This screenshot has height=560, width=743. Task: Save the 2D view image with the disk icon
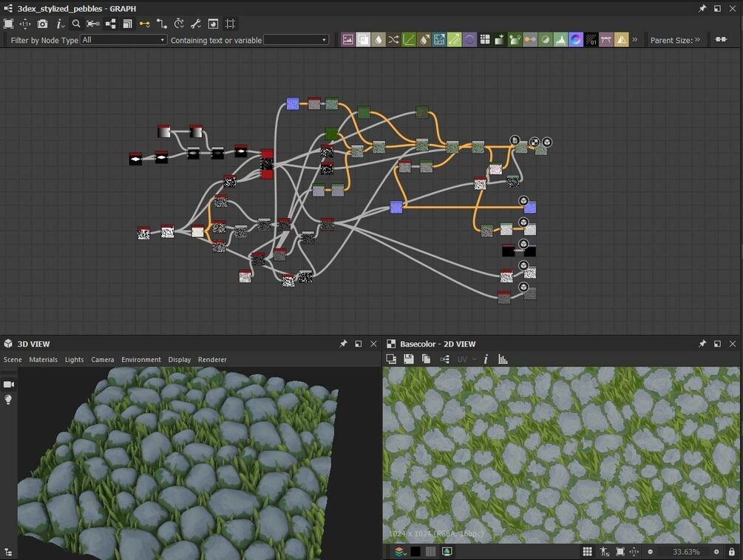pyautogui.click(x=409, y=359)
